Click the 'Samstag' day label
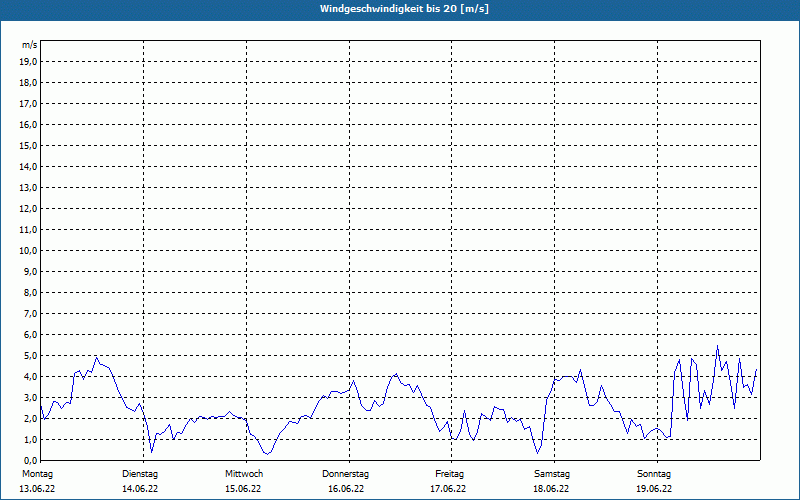This screenshot has height=500, width=800. click(x=552, y=474)
